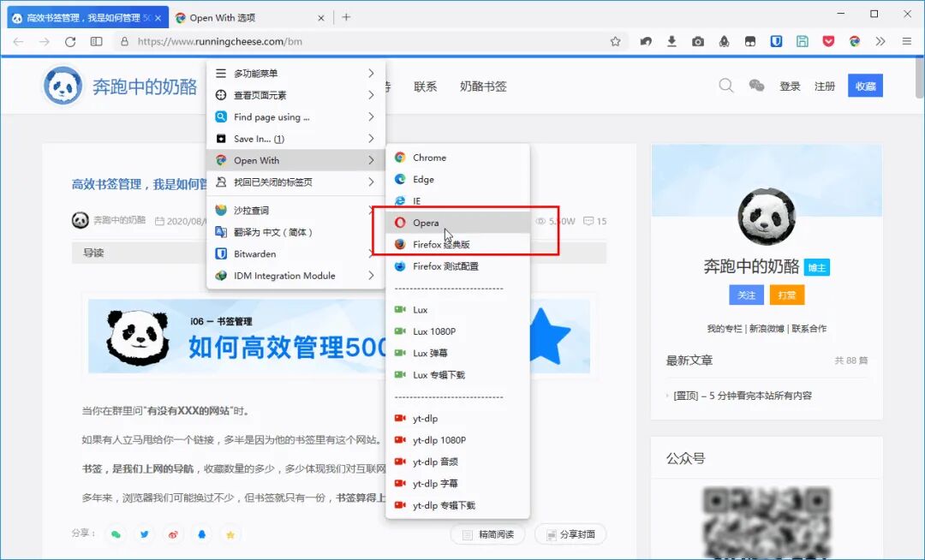The image size is (925, 560).
Task: Open 奶酪书签 navigation link
Action: [x=483, y=86]
